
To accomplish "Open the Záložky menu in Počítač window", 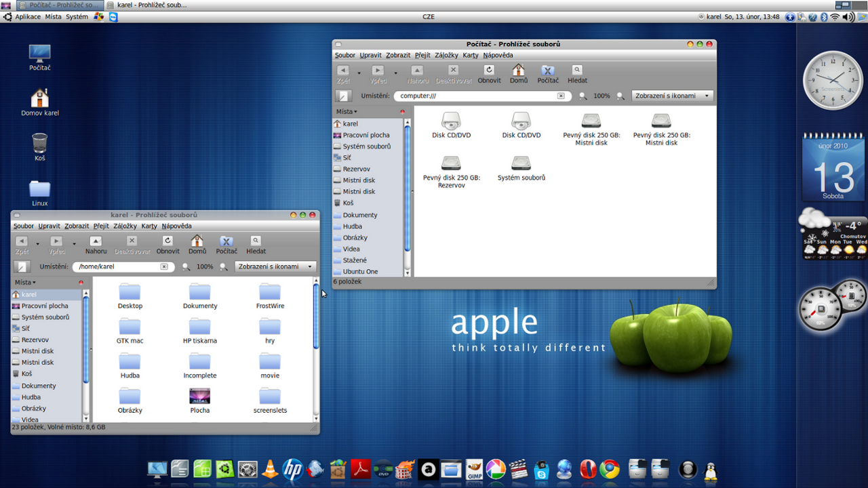I will pos(447,56).
